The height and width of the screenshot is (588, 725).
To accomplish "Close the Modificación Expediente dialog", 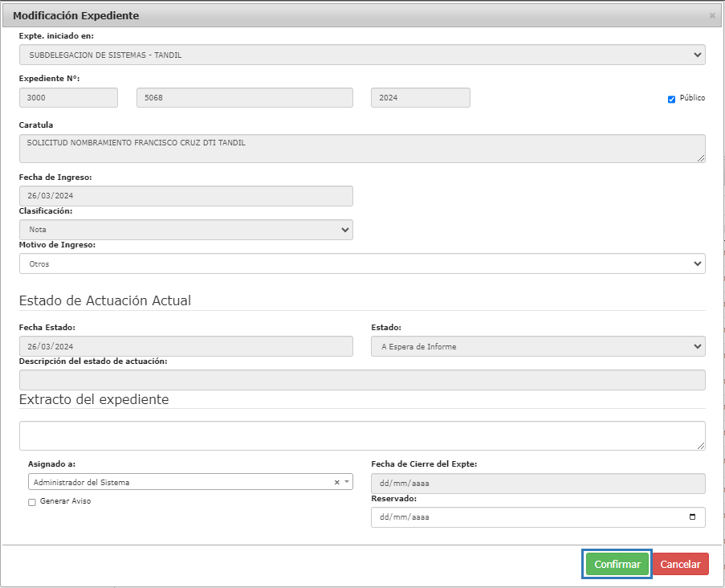I will (x=711, y=15).
